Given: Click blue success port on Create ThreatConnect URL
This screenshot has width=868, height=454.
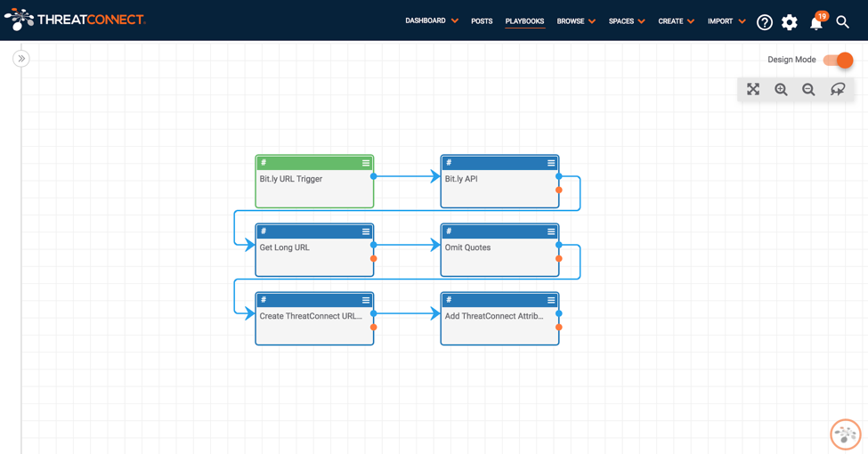Looking at the screenshot, I should [x=374, y=313].
